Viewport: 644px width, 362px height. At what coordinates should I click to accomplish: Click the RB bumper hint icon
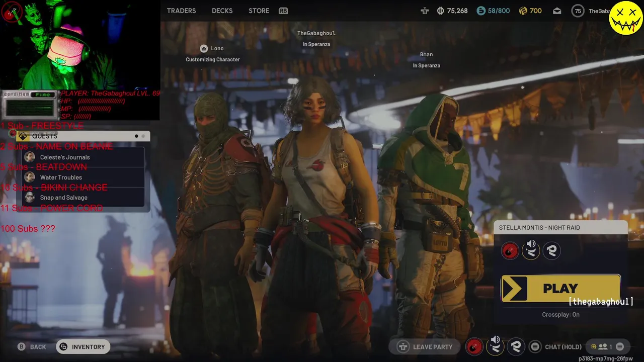point(283,11)
